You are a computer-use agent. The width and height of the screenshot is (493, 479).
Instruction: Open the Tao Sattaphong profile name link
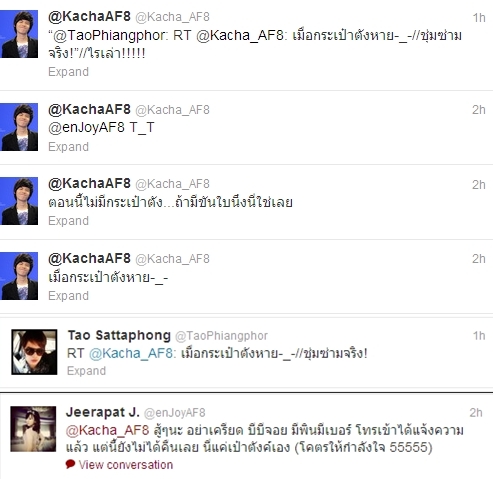coord(119,335)
